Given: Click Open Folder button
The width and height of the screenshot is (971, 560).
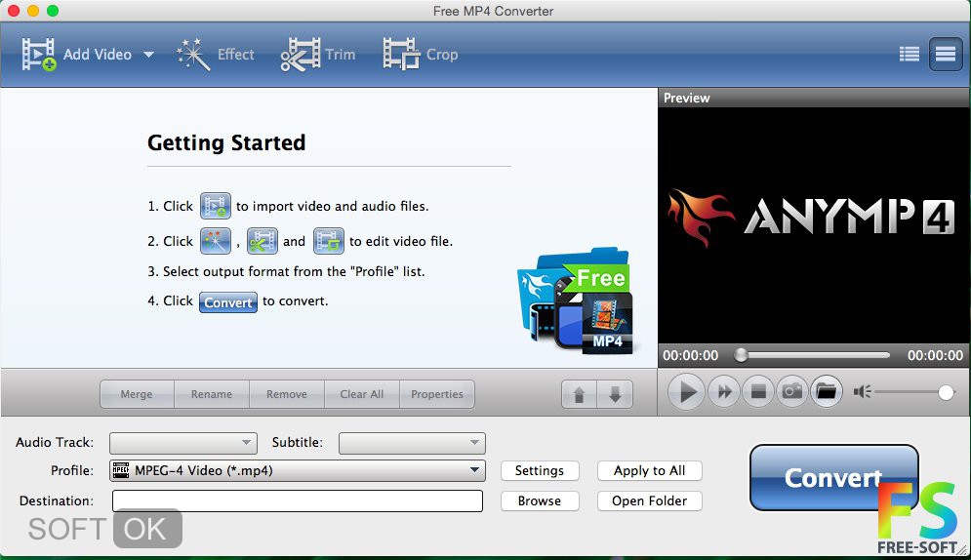Looking at the screenshot, I should [650, 501].
